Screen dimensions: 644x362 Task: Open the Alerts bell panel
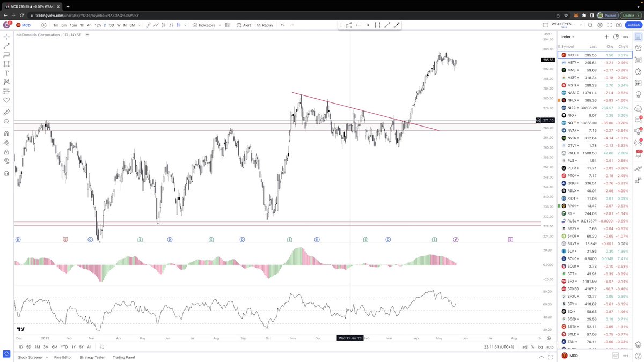click(x=638, y=48)
